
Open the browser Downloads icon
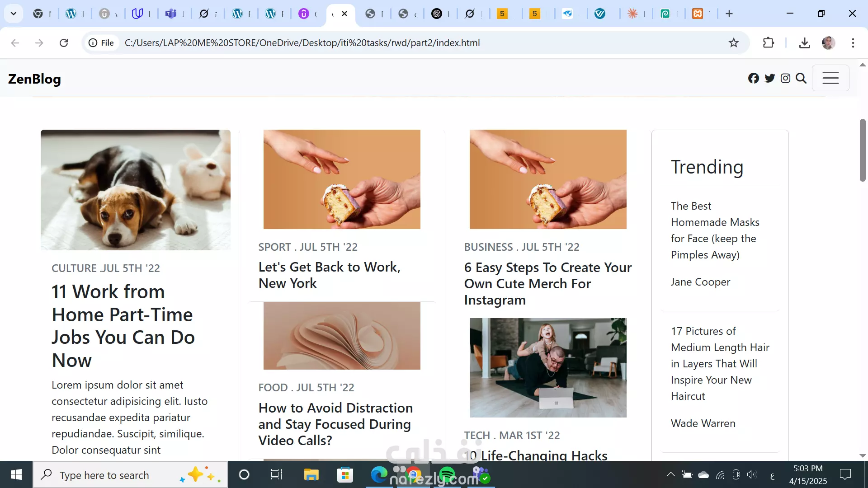tap(804, 43)
